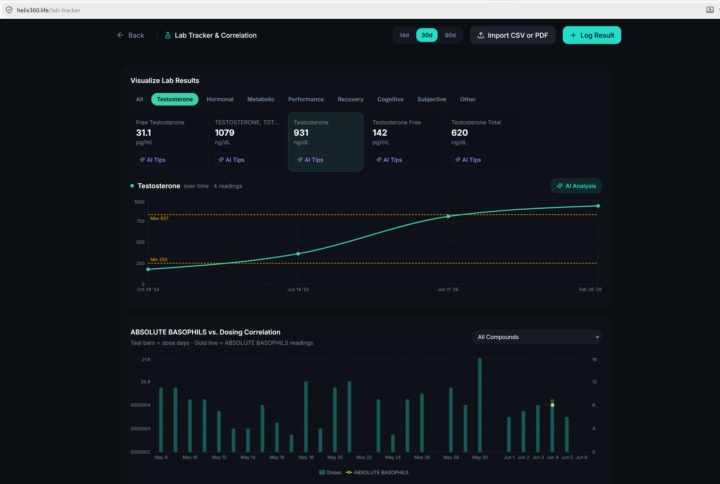720x484 pixels.
Task: Click the upload icon in Import button
Action: point(481,35)
